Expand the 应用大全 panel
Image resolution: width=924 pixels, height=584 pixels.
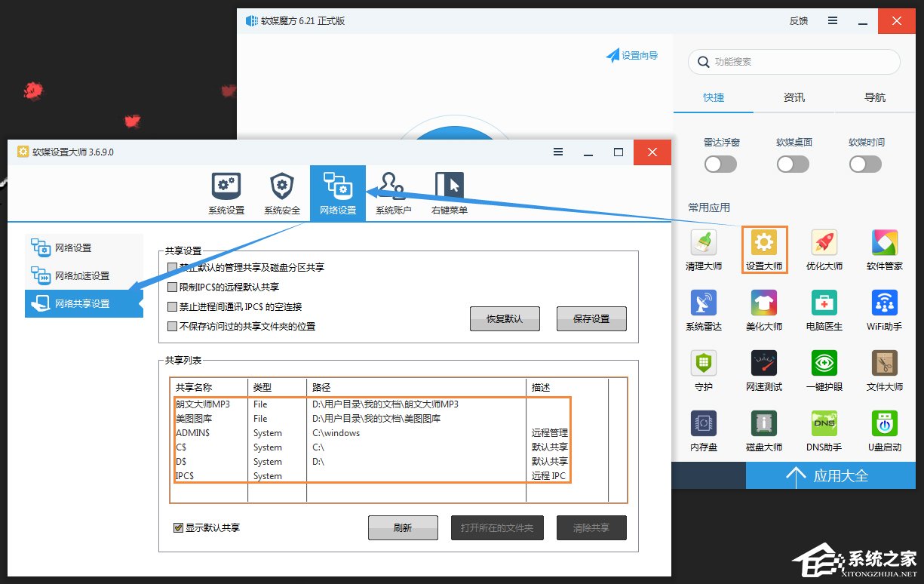pos(830,475)
